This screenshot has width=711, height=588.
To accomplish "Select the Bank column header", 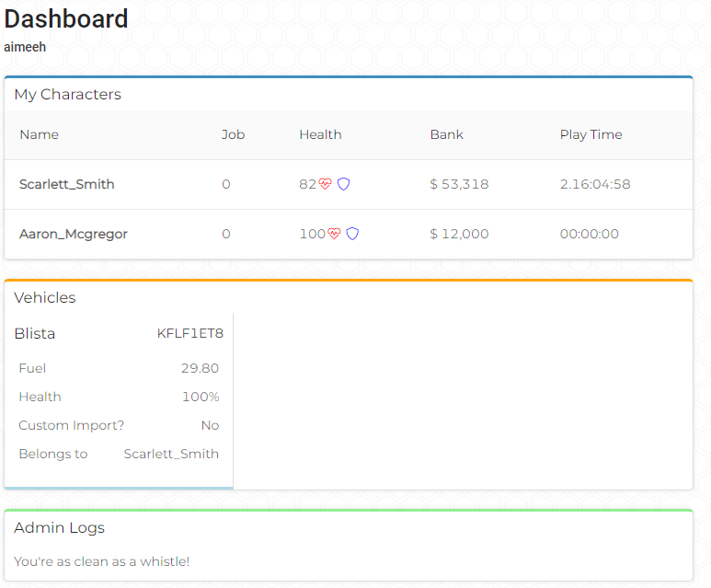I will pyautogui.click(x=447, y=134).
